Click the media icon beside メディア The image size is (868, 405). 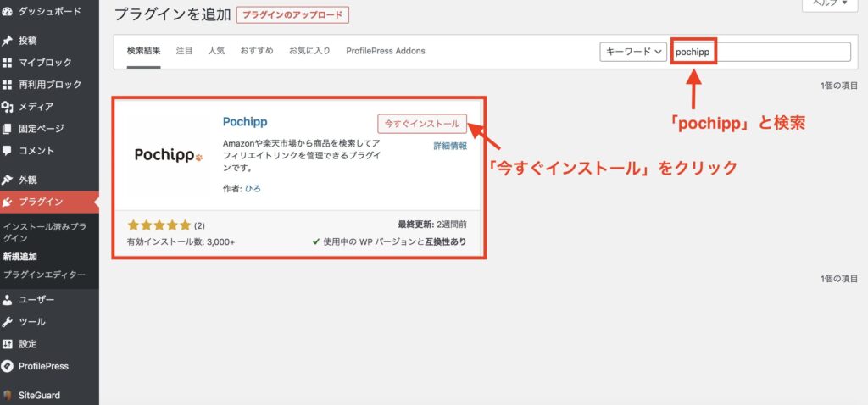click(7, 107)
